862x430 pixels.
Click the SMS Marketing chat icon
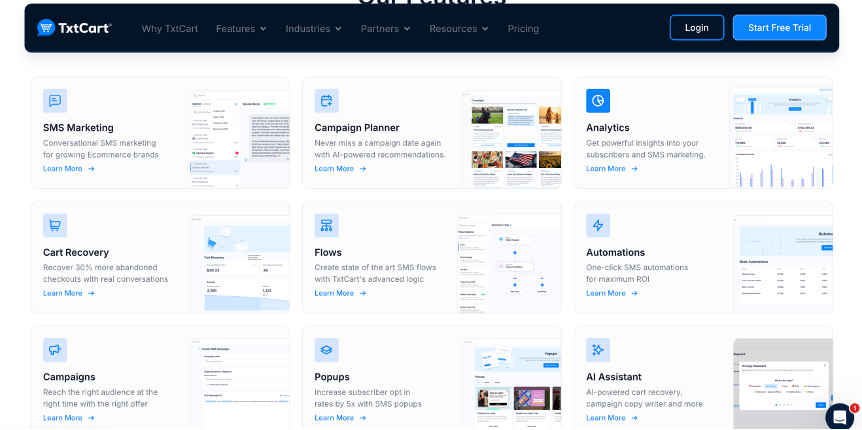(x=55, y=100)
